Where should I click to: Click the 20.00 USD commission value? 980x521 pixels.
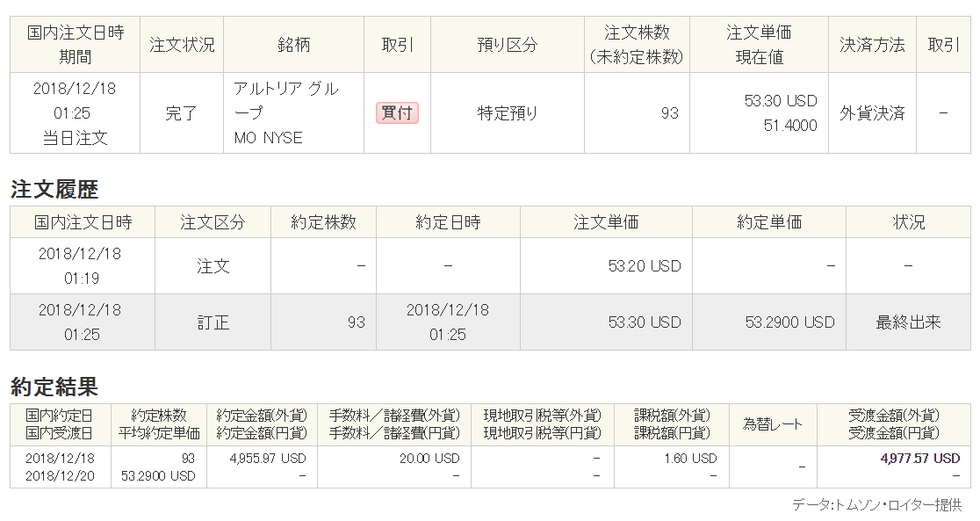point(429,459)
